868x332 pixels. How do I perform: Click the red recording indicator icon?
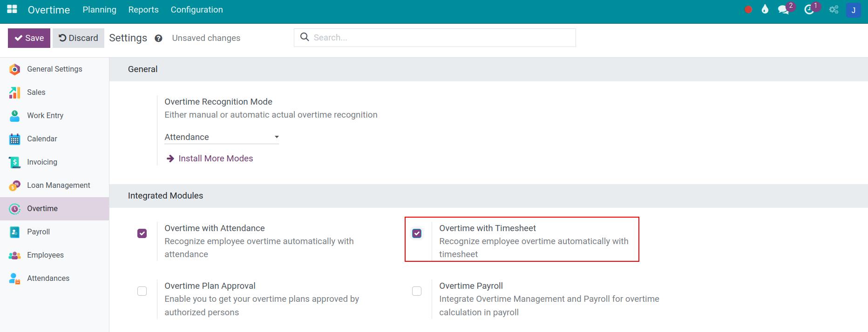[x=748, y=10]
